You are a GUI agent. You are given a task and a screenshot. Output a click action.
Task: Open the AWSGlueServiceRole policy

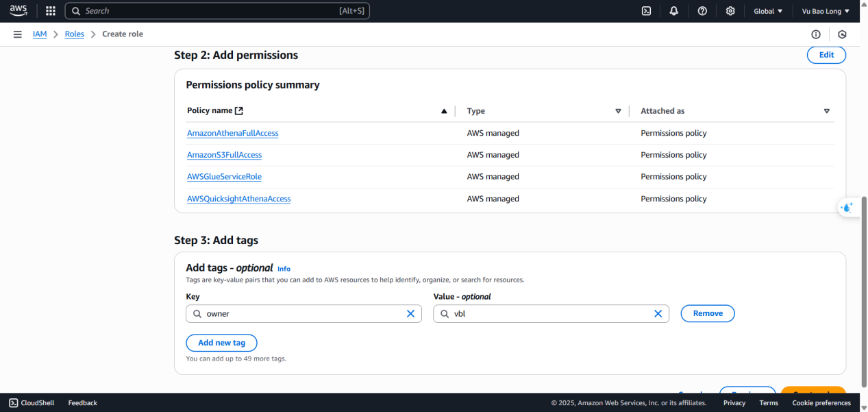point(225,177)
